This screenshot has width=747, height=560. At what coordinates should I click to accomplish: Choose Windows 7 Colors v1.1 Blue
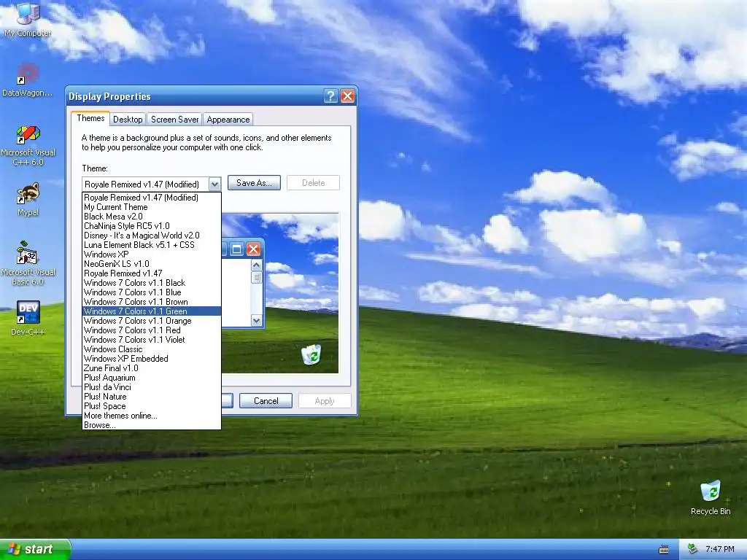click(152, 292)
